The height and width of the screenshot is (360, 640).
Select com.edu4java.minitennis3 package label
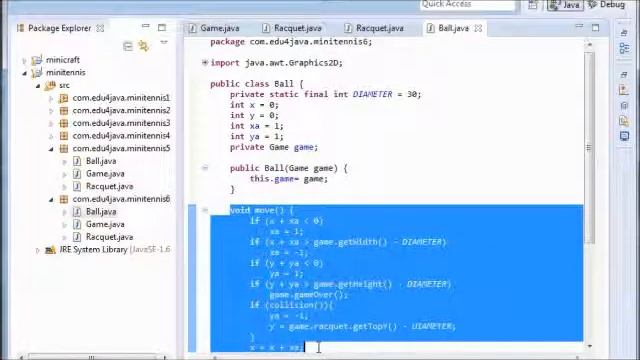[x=121, y=123]
